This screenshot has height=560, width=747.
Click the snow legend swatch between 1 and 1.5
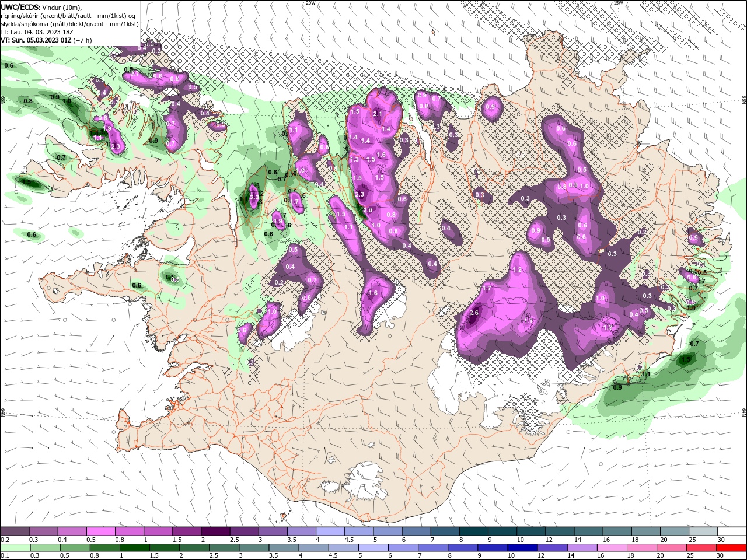pos(158,531)
